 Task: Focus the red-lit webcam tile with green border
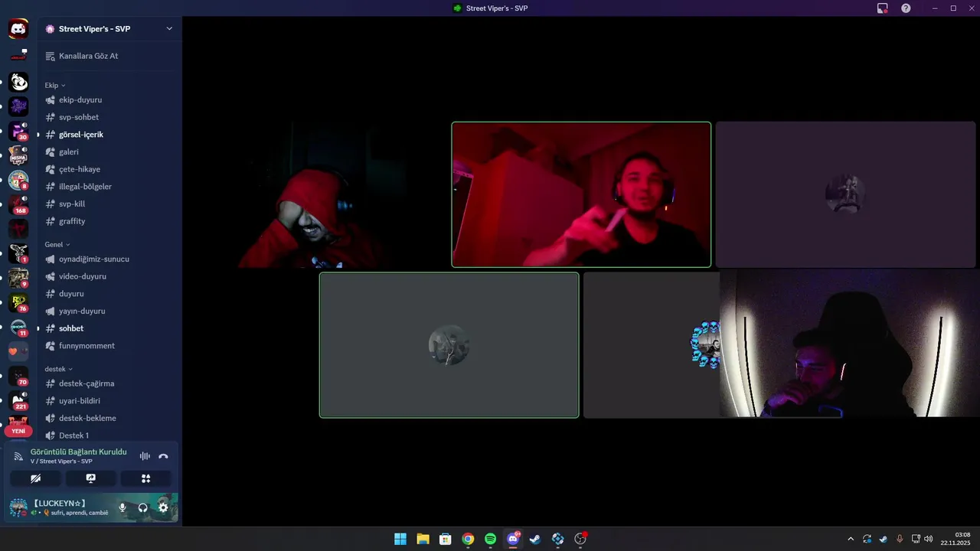point(581,194)
